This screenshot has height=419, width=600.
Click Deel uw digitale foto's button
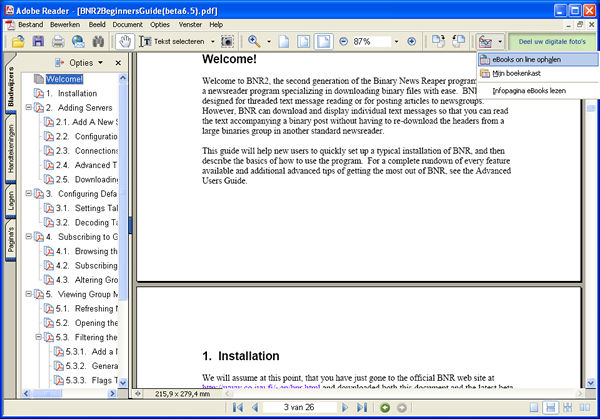552,41
